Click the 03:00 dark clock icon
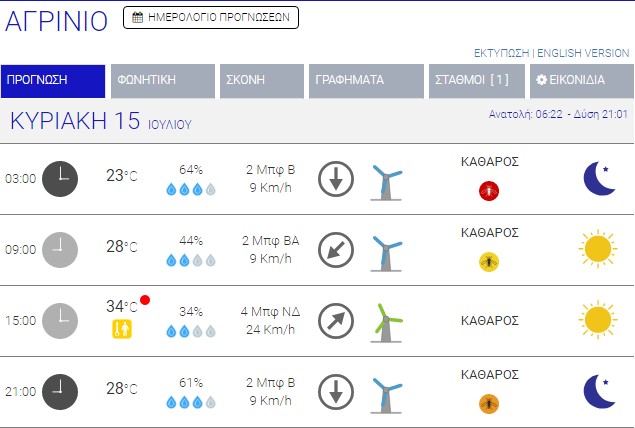Image resolution: width=635 pixels, height=428 pixels. 60,179
